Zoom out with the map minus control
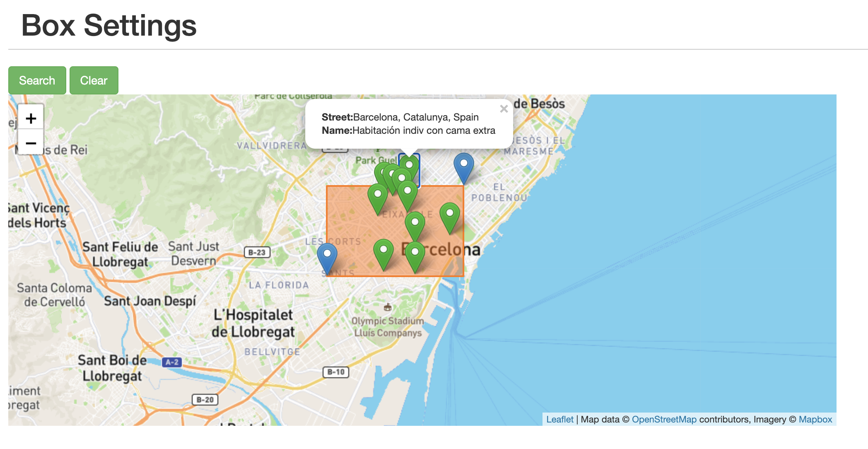The height and width of the screenshot is (449, 868). [x=31, y=143]
